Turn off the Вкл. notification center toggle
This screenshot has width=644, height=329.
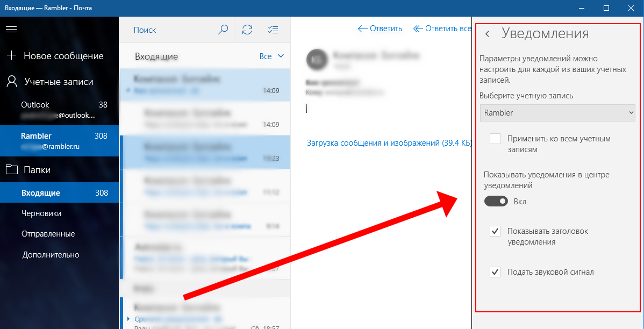(496, 201)
